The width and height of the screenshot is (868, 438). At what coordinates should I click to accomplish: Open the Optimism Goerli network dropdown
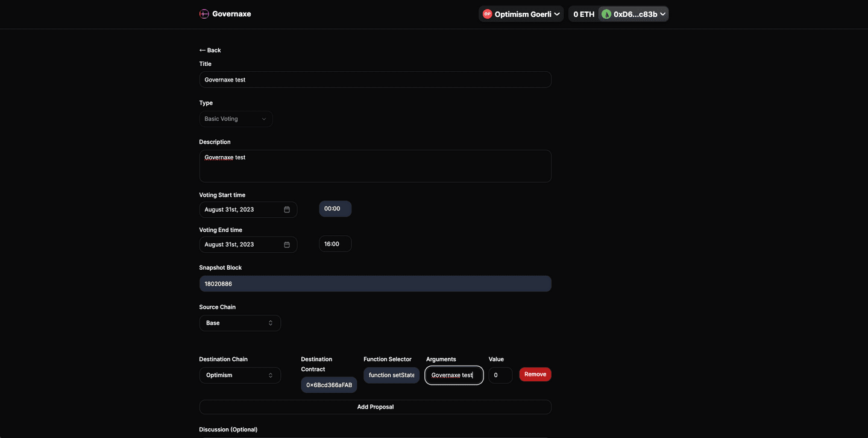pos(521,14)
